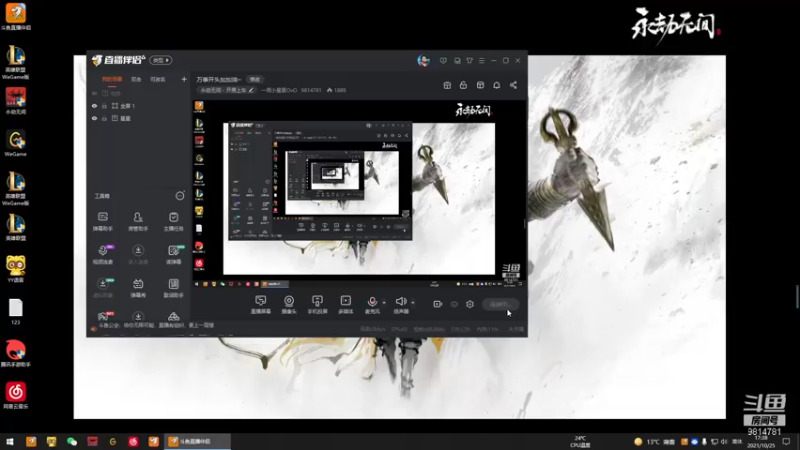This screenshot has height=450, width=800.
Task: Expand the toolbox more-options circle button
Action: pos(180,196)
